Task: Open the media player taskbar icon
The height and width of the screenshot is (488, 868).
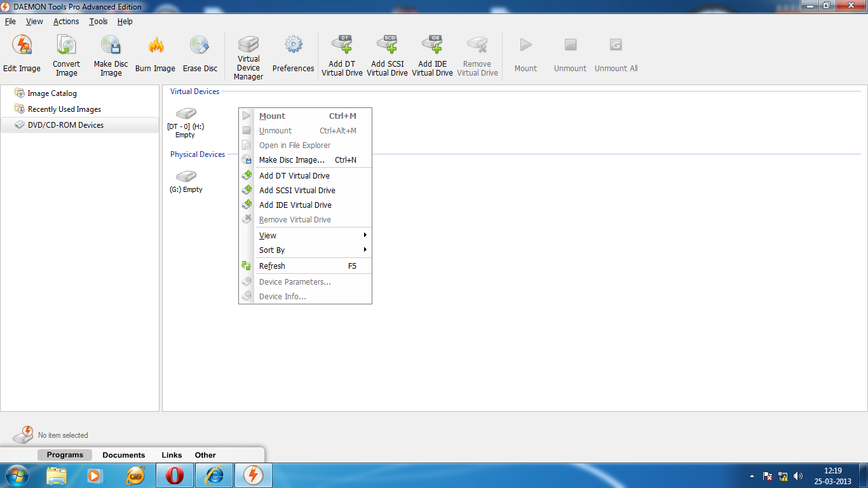Action: click(x=95, y=475)
